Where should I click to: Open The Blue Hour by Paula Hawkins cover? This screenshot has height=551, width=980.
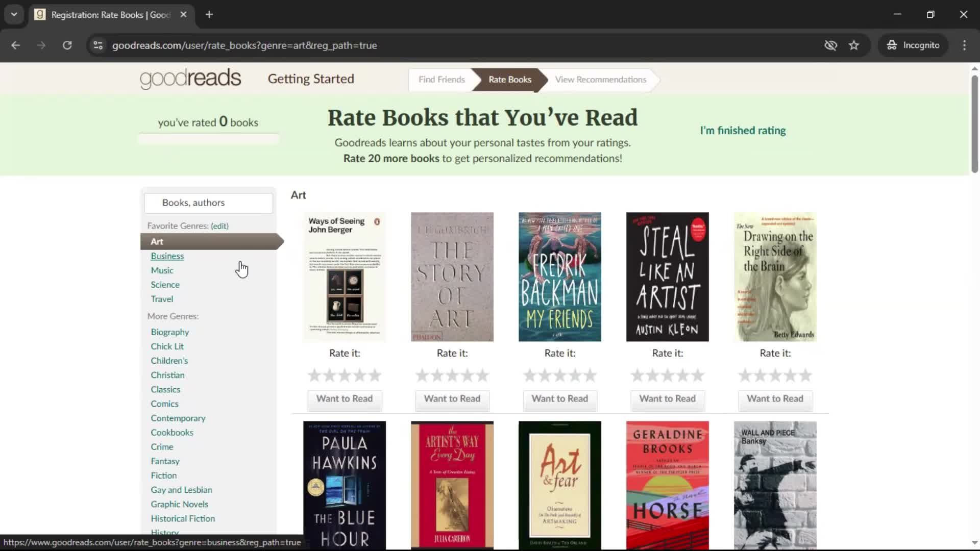[345, 485]
